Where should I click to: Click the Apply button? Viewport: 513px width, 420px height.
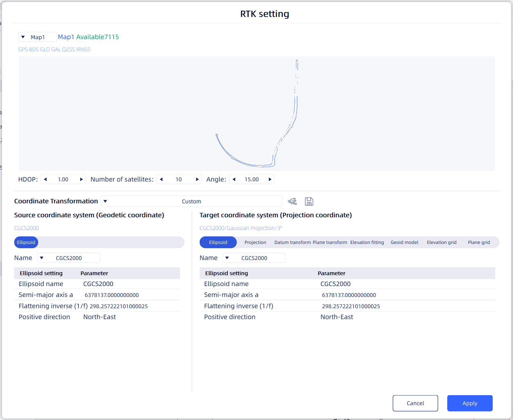470,403
